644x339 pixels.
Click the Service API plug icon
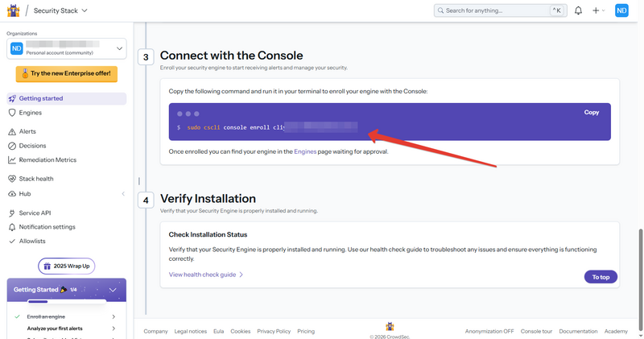tap(12, 213)
